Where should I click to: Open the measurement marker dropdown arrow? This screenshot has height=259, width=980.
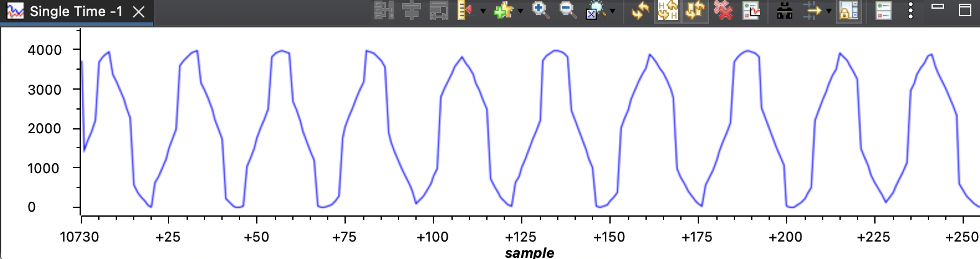(483, 11)
